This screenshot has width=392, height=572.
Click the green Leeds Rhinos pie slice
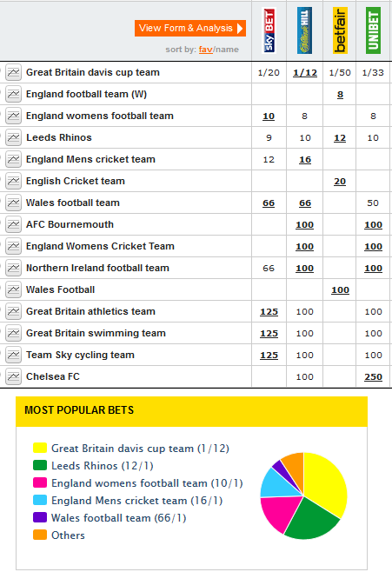(312, 520)
